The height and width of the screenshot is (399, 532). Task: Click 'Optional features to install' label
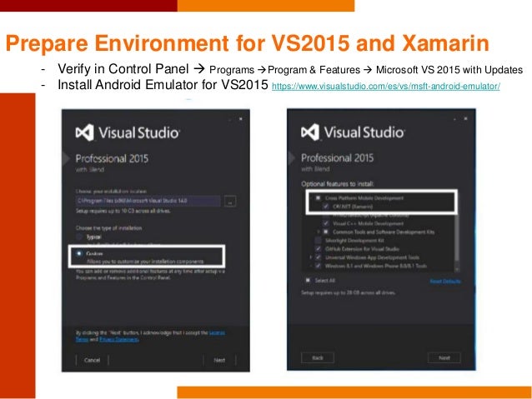[x=337, y=184]
